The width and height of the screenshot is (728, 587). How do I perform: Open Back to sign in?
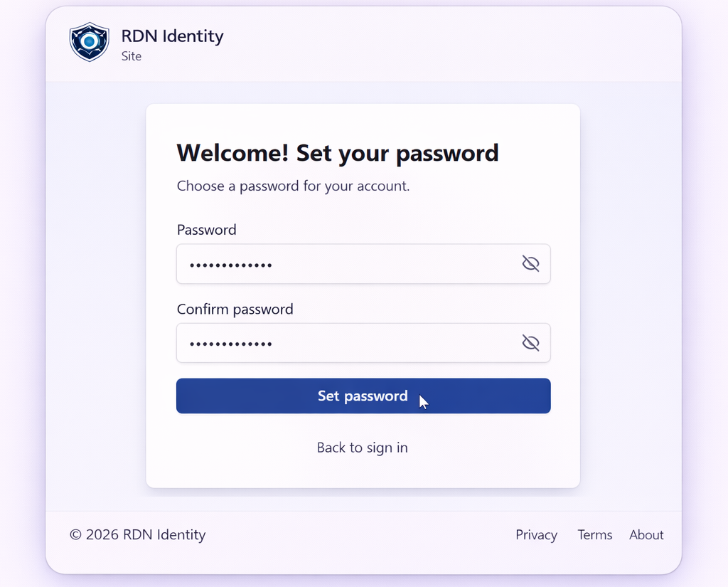(363, 448)
